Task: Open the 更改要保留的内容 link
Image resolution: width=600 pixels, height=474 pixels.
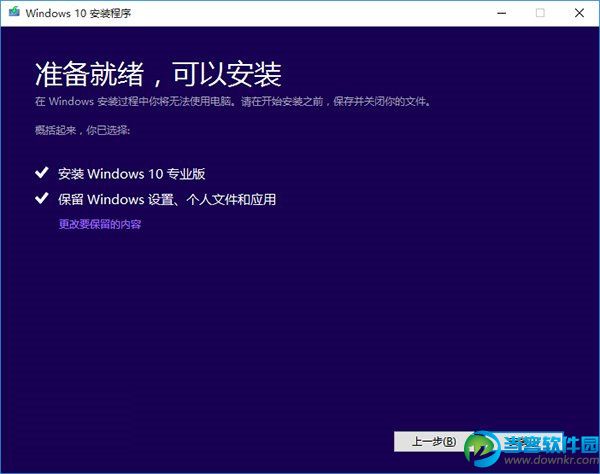Action: (x=100, y=224)
